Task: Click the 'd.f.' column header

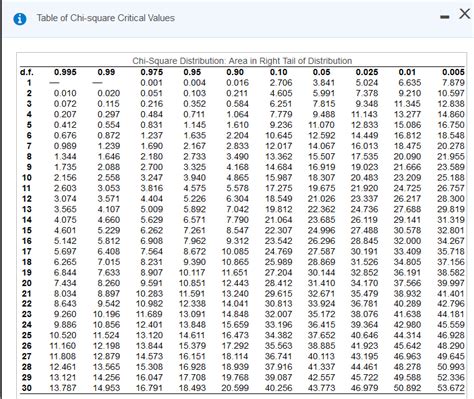Action: (27, 72)
